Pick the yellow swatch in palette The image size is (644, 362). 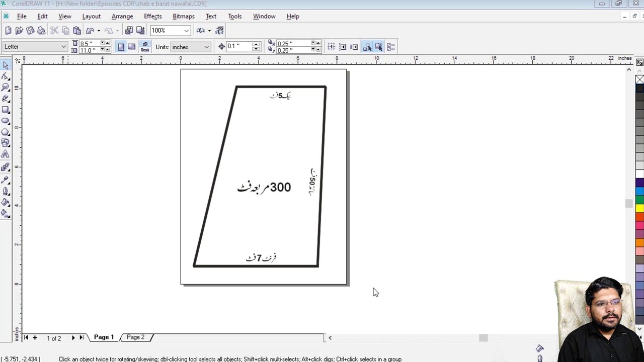pos(639,208)
